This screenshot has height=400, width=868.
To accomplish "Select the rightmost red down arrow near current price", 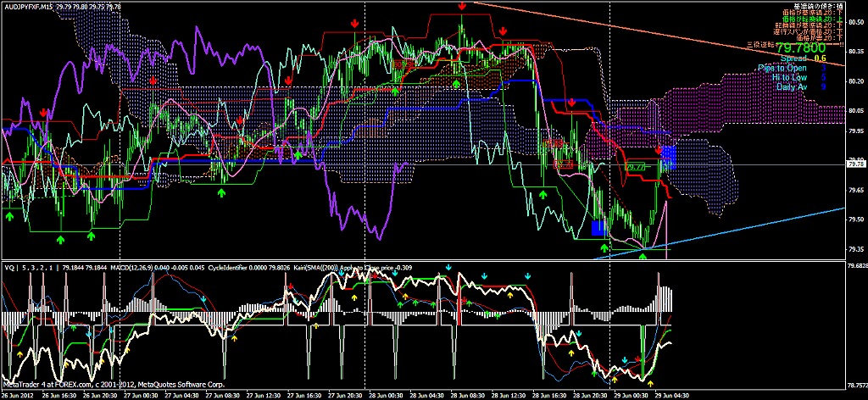I will click(x=659, y=149).
